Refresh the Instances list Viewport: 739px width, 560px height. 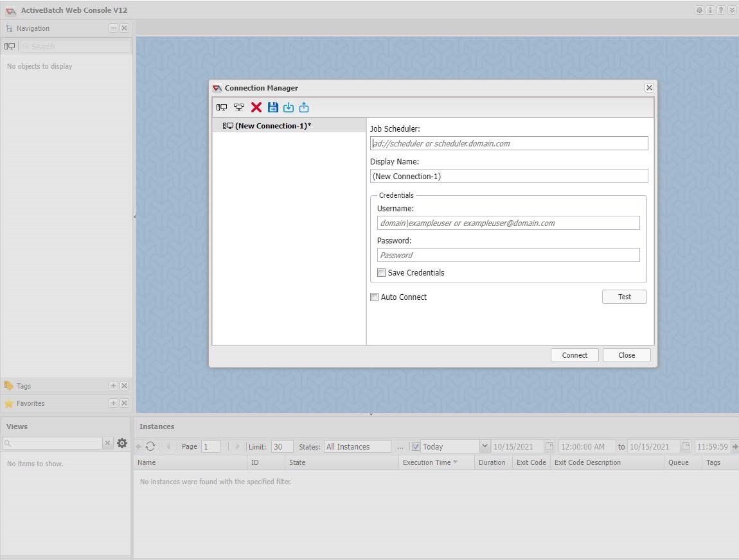[x=150, y=446]
